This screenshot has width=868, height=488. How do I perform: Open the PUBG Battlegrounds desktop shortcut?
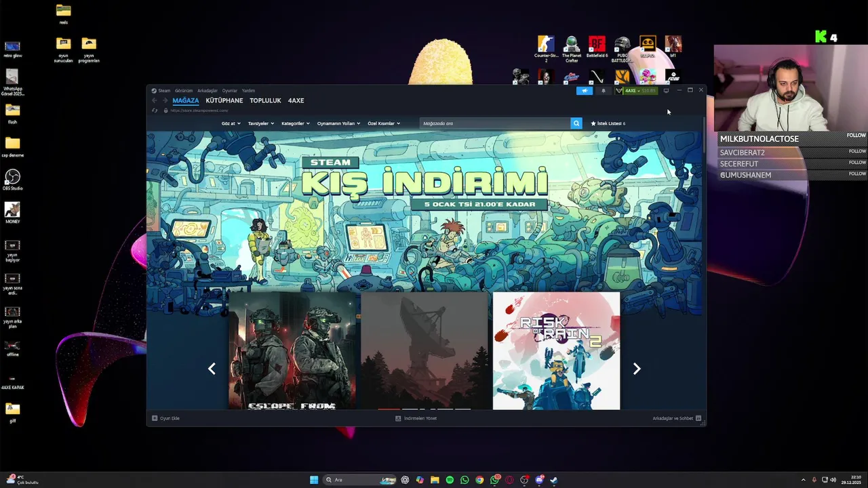click(x=623, y=49)
